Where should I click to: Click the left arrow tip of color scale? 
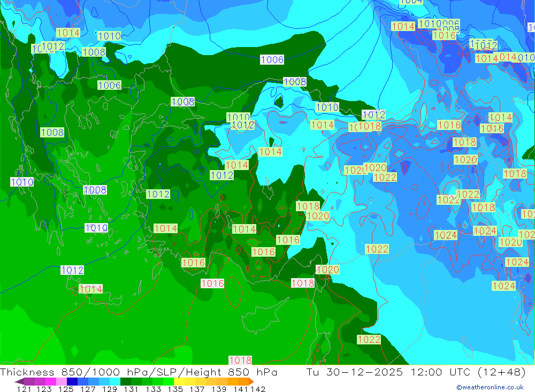(x=19, y=381)
